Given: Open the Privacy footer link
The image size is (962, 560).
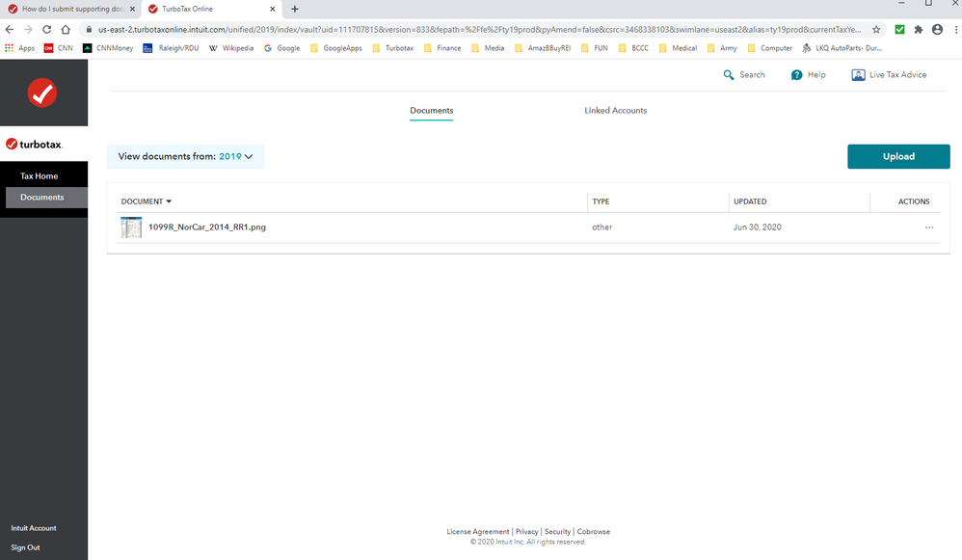Looking at the screenshot, I should pyautogui.click(x=527, y=532).
